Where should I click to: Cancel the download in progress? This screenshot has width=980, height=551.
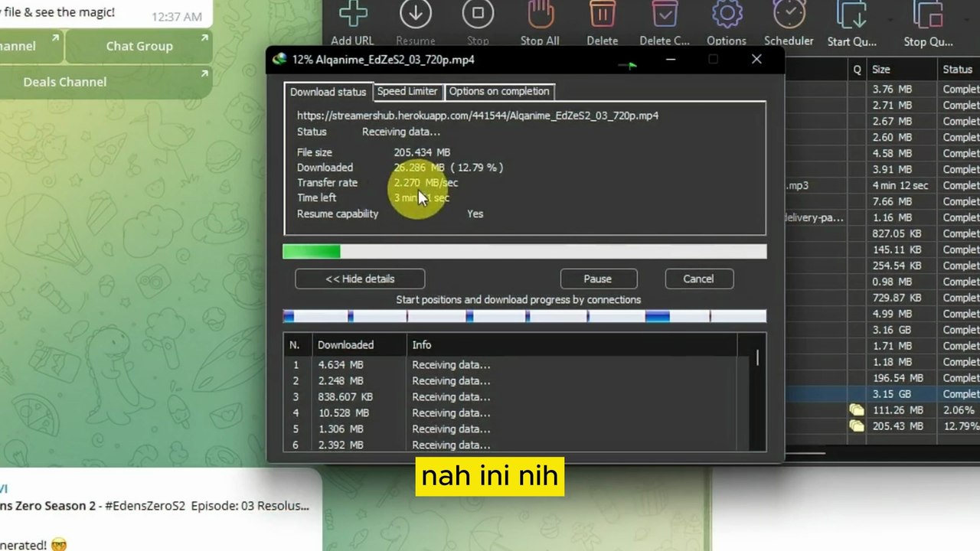[698, 279]
